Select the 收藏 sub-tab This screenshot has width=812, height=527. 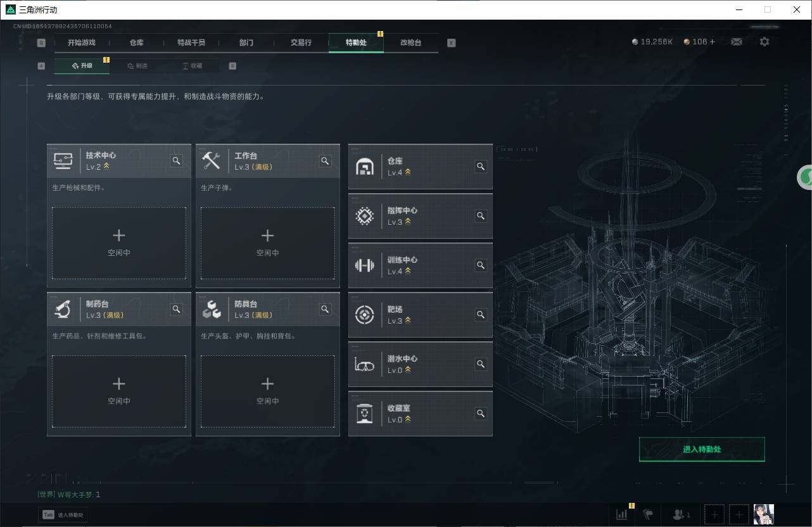(192, 66)
